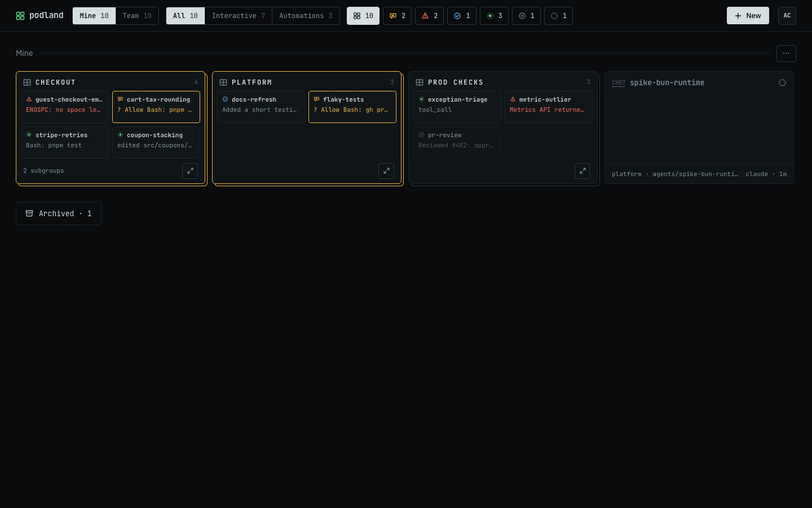The width and height of the screenshot is (812, 508).
Task: Click the CH07 tag on spike-bun-runtime
Action: [x=619, y=83]
